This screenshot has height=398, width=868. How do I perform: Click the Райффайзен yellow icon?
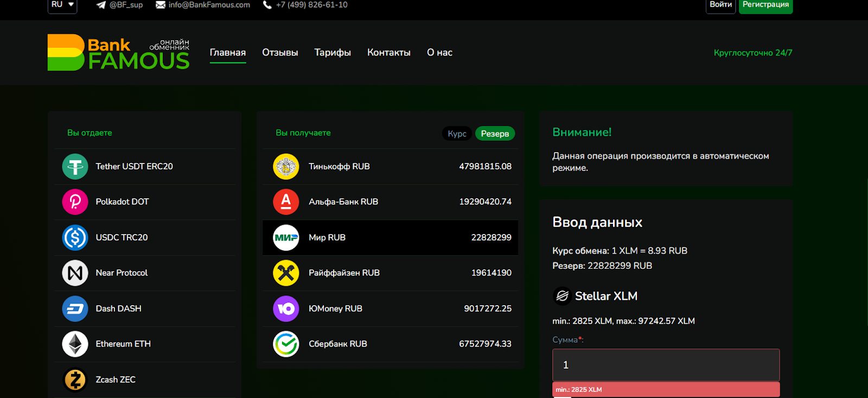pos(286,273)
